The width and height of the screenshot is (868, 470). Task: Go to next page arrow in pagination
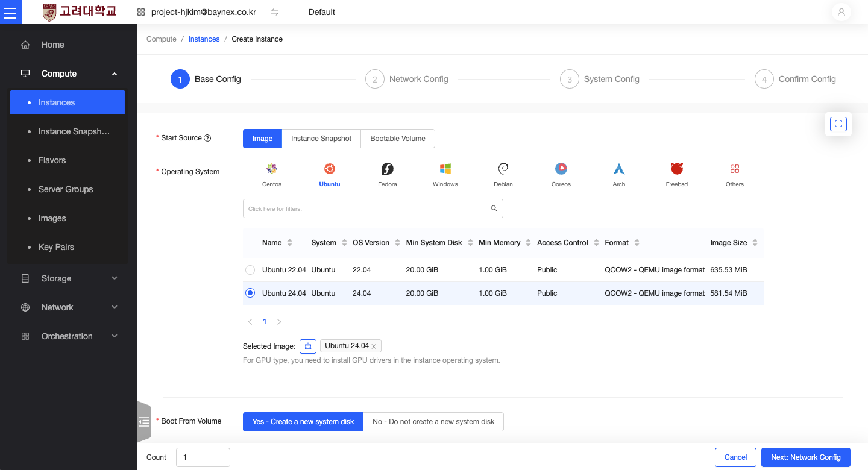[279, 322]
